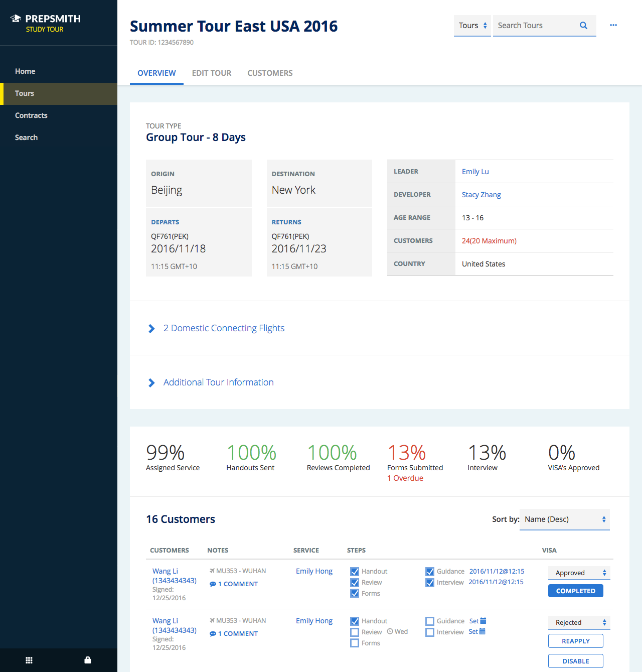642x672 pixels.
Task: Click the Prepsmith graduation cap logo
Action: tap(16, 19)
